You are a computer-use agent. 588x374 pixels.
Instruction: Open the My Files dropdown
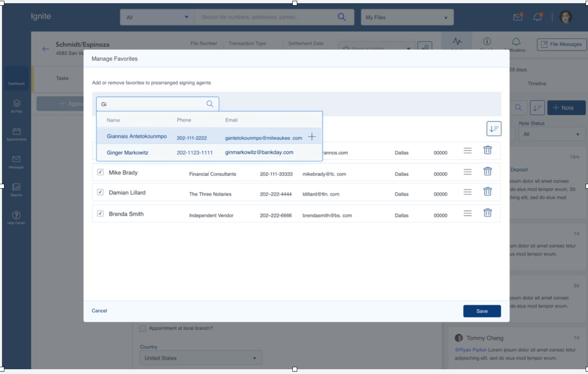pyautogui.click(x=407, y=17)
